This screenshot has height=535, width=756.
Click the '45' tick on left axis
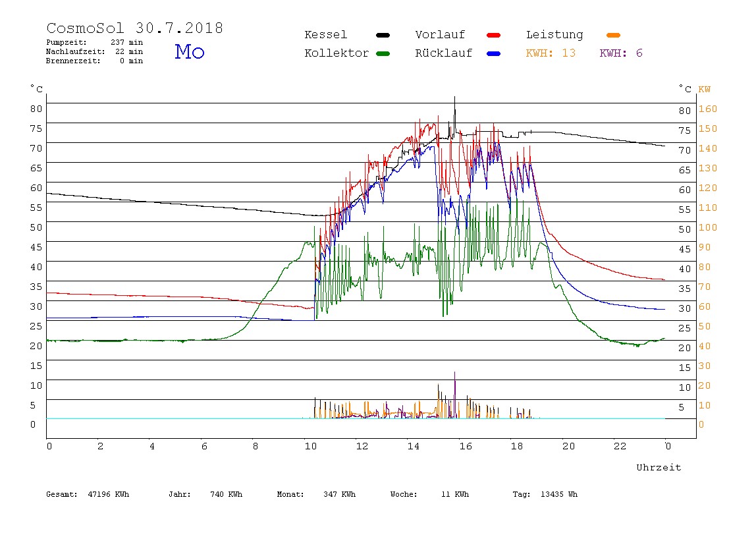tap(36, 247)
